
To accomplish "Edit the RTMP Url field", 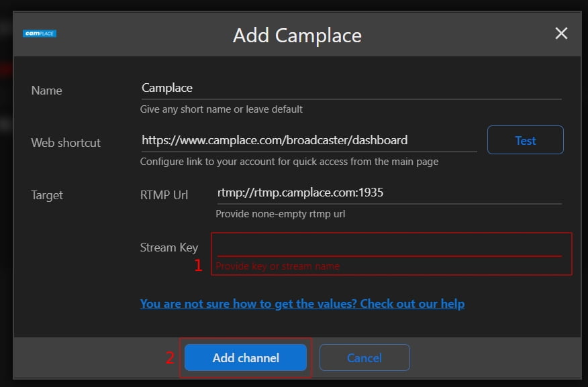I will click(389, 193).
